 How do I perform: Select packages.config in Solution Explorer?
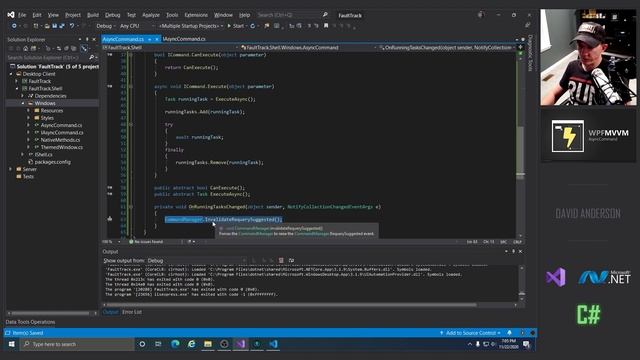pyautogui.click(x=52, y=162)
